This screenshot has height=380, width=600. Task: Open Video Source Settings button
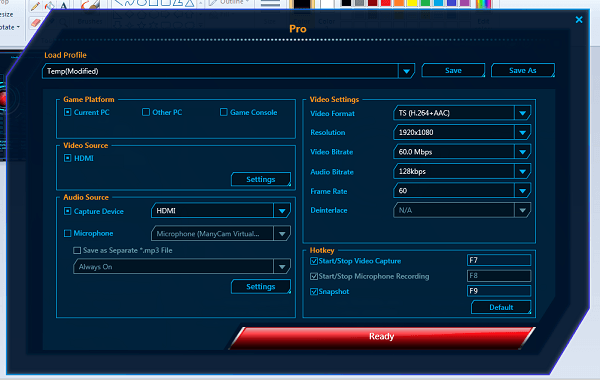point(261,179)
